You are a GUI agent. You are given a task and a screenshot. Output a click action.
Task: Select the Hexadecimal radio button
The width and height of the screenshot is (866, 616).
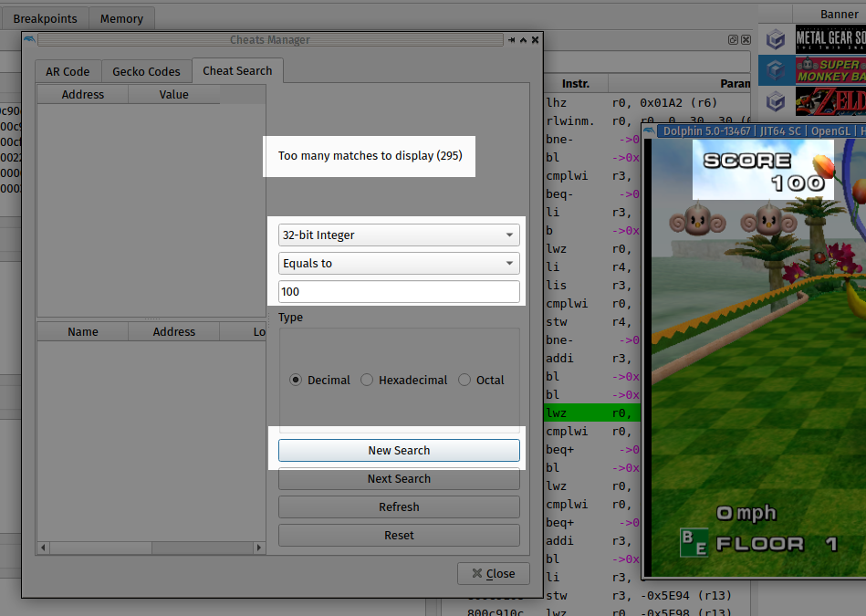[x=367, y=381]
